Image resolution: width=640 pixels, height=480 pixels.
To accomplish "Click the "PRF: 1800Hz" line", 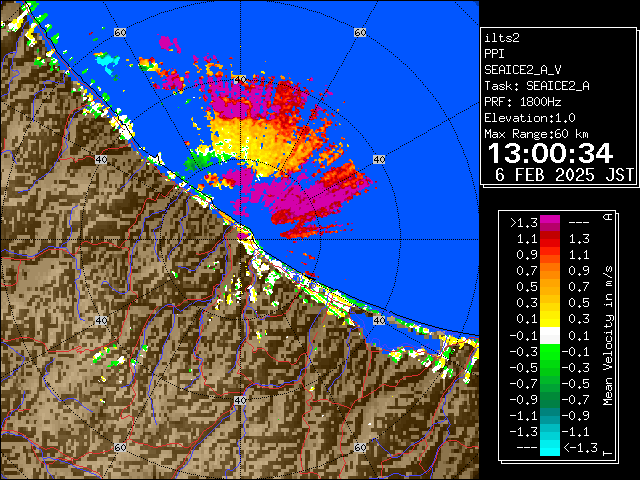I will 523,102.
